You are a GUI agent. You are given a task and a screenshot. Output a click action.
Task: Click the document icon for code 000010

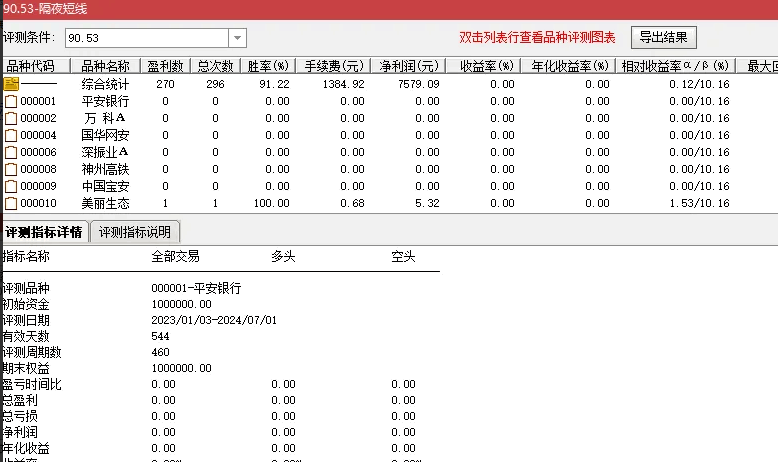[11, 203]
